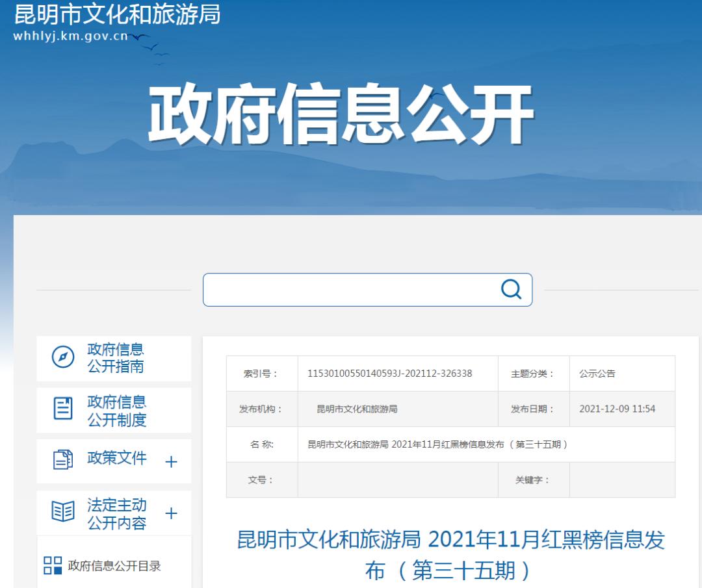Open the 政府信息公开制度 menu item

click(117, 411)
